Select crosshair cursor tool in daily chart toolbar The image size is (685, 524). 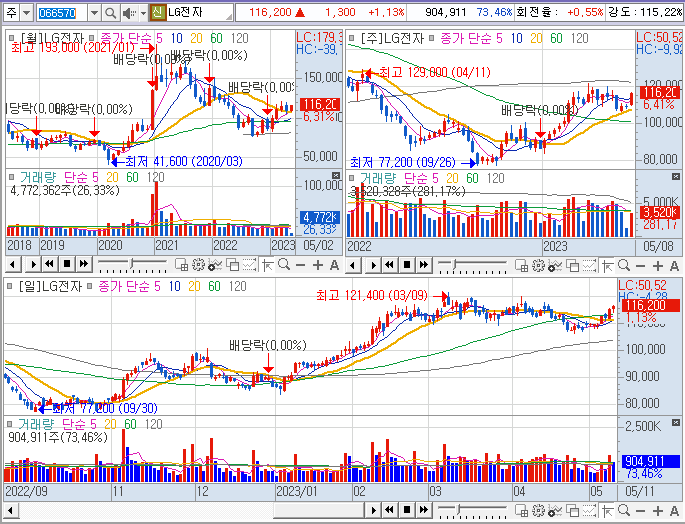coord(608,510)
